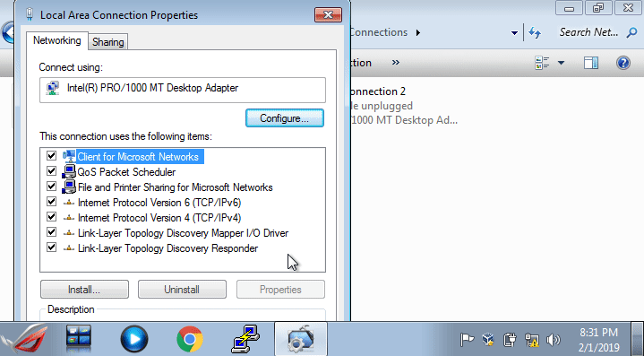Disable Internet Protocol Version 6 checkbox
Viewport: 644px width, 356px height.
coord(51,202)
